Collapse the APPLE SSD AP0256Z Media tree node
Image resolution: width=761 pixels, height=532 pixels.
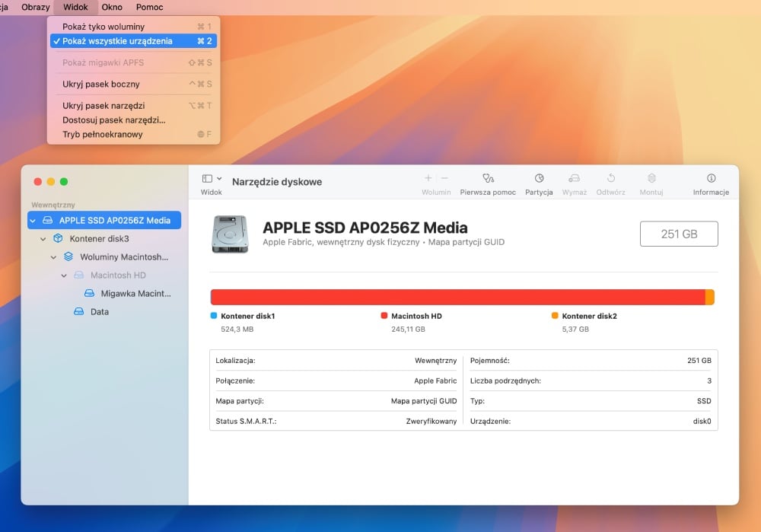click(x=33, y=221)
